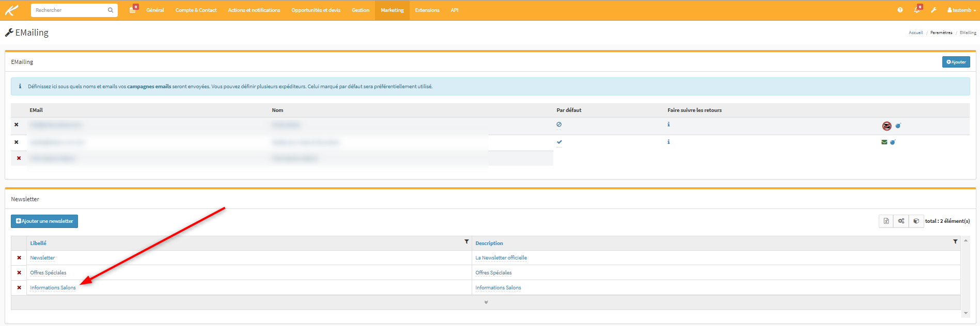This screenshot has height=326, width=980.
Task: Click the info icon in the first sender row
Action: tap(668, 124)
